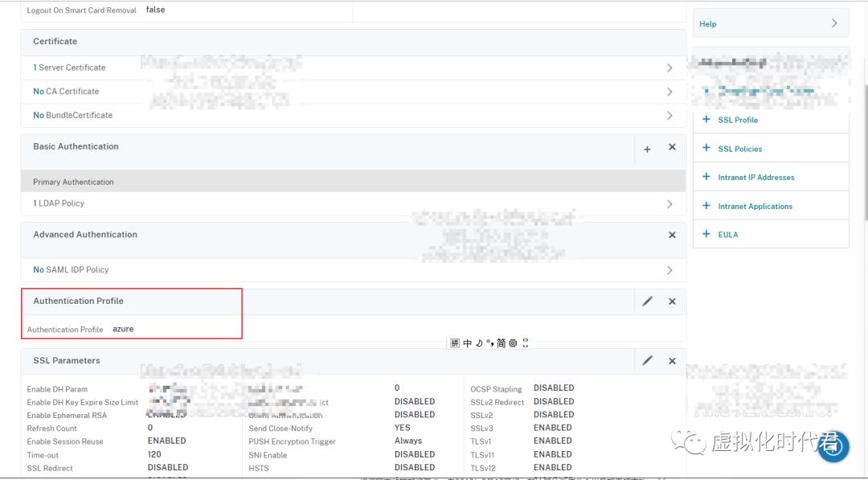The image size is (868, 480).
Task: Click the vertical page scrollbar
Action: pyautogui.click(x=865, y=152)
